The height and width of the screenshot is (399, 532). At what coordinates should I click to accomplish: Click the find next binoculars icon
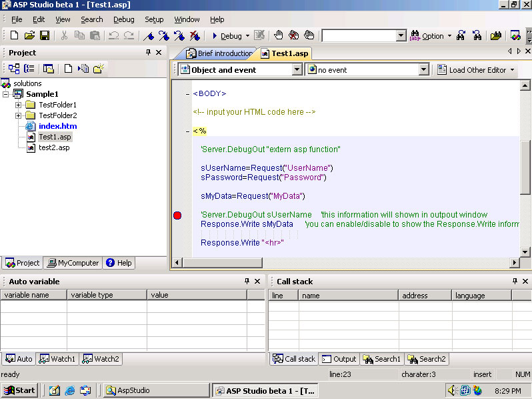click(461, 35)
